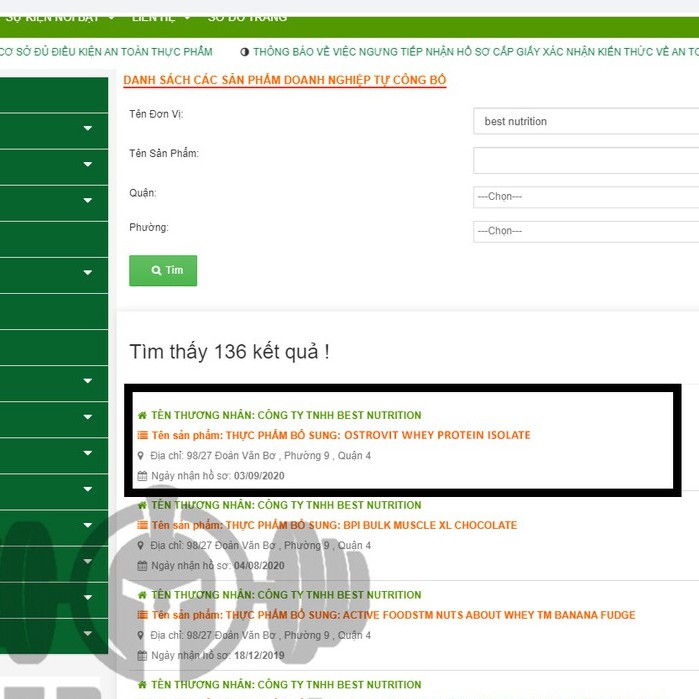
Task: Click the 'Tên Sản Phẩm:' label
Action: click(x=164, y=153)
